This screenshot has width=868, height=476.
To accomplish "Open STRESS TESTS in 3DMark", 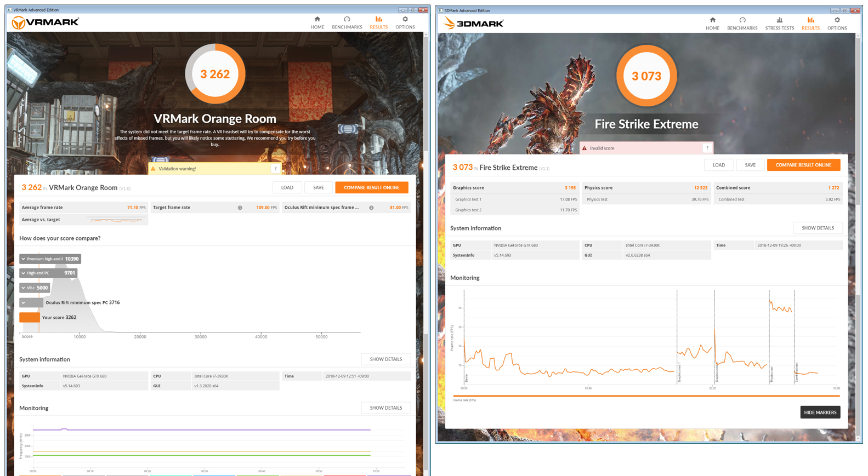I will pyautogui.click(x=780, y=24).
